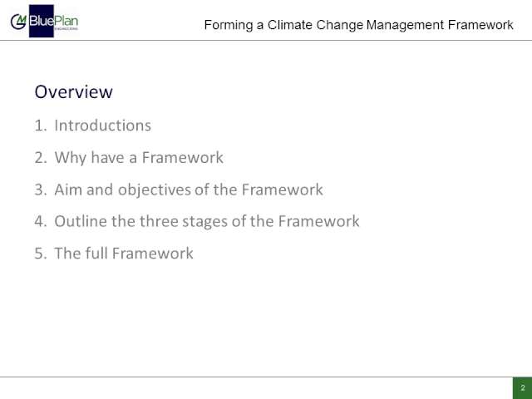
Task: Click the word Framework in the header title
Action: pos(480,25)
